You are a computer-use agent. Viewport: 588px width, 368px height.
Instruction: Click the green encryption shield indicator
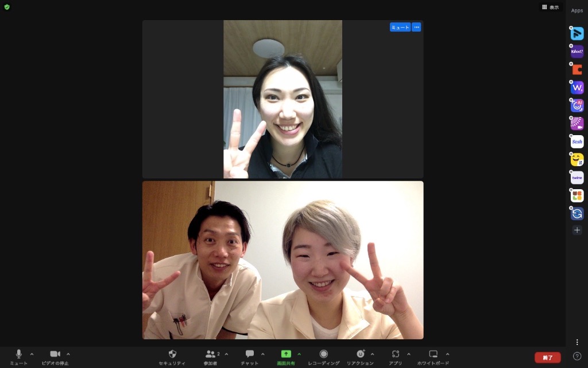(x=7, y=7)
